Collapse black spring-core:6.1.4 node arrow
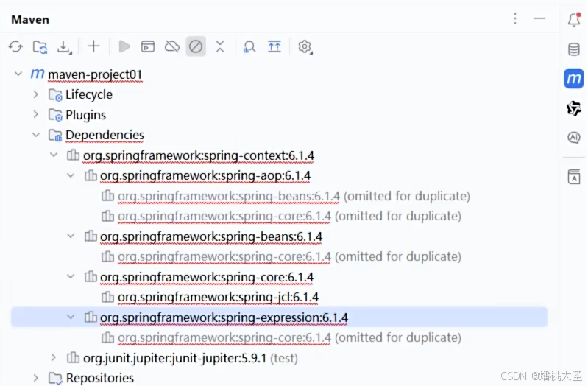 71,276
